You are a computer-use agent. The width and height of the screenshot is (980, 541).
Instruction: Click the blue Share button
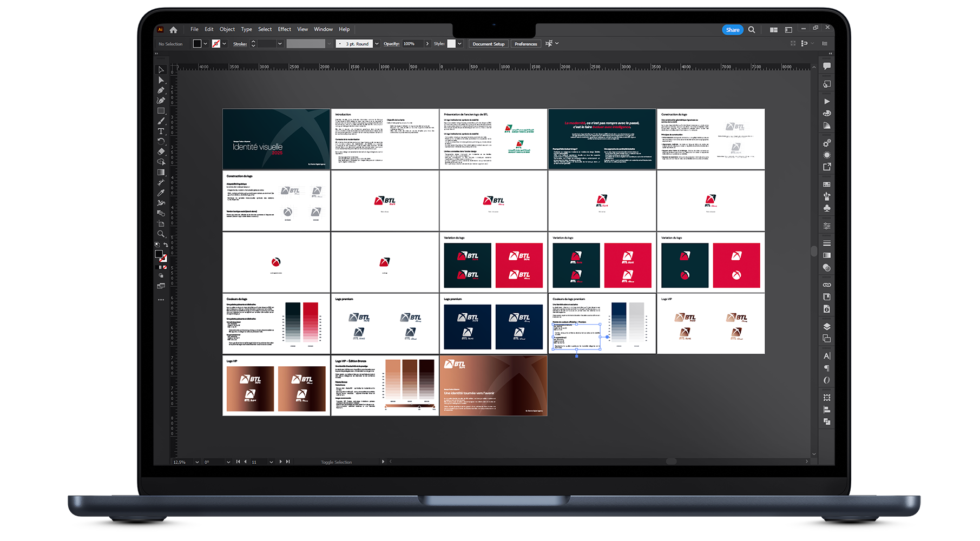tap(732, 30)
